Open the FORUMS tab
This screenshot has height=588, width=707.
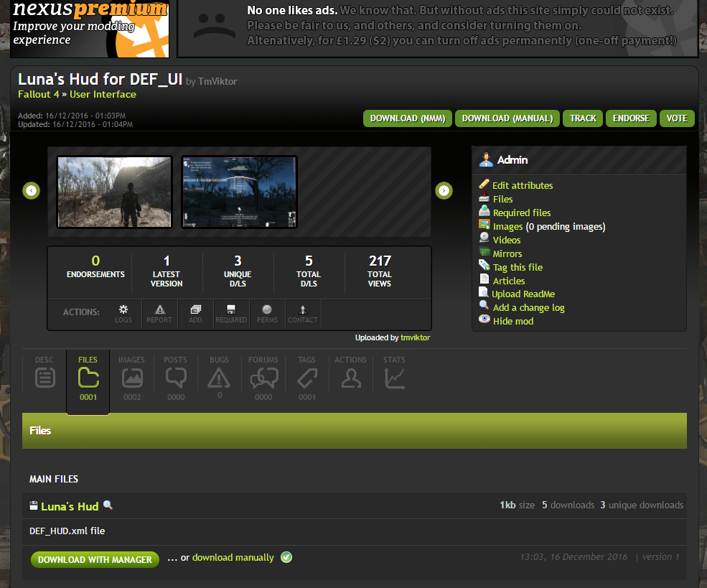pyautogui.click(x=263, y=378)
